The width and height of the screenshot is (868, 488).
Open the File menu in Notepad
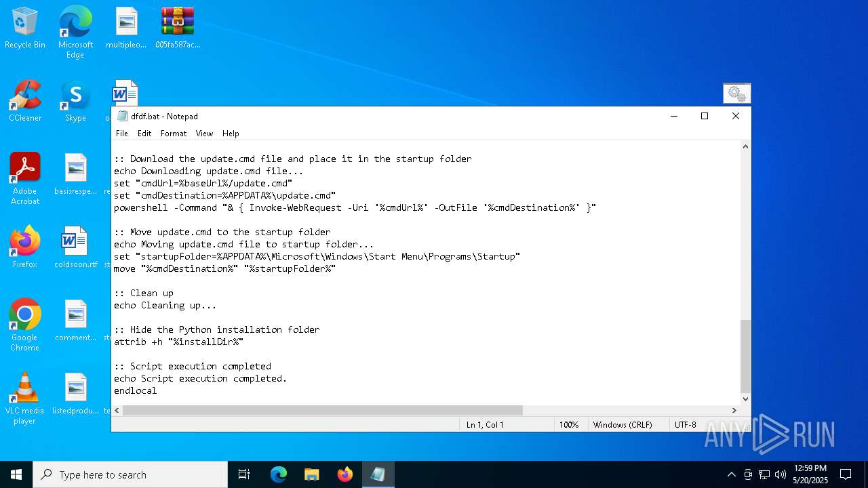pos(122,134)
